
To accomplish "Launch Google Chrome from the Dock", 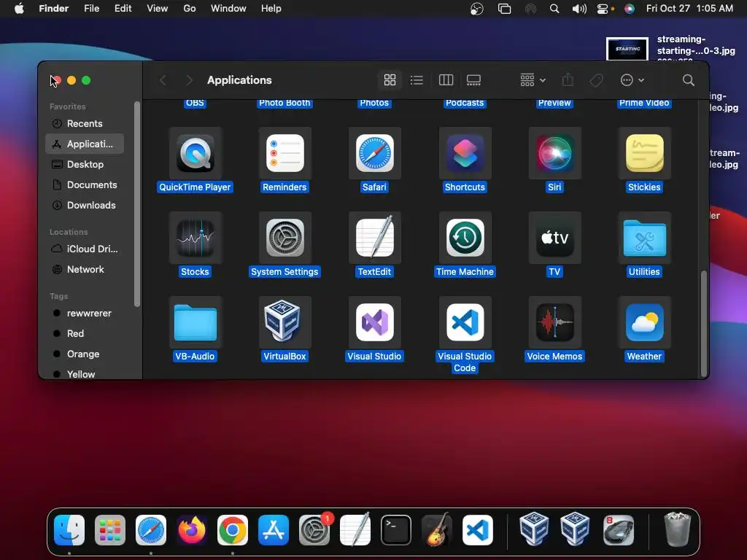I will click(x=233, y=530).
